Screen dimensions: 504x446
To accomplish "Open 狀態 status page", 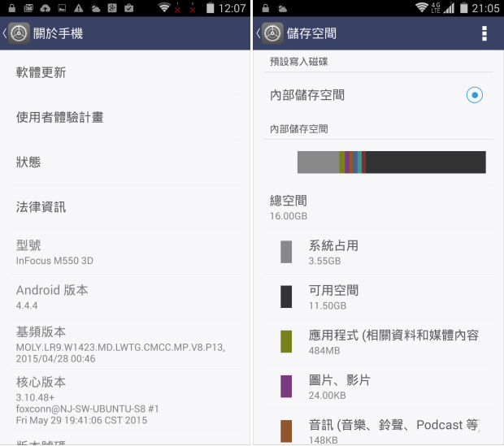I will (124, 162).
